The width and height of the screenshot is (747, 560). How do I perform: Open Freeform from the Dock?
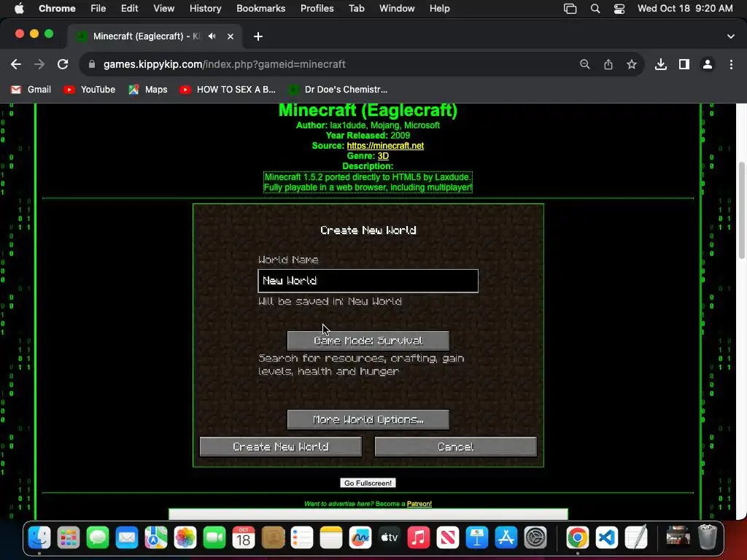click(360, 537)
